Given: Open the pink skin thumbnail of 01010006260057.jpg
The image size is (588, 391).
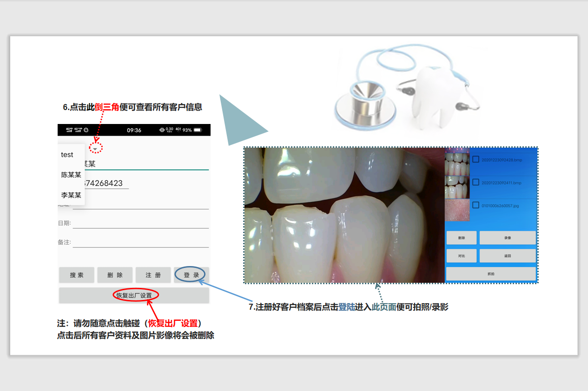Looking at the screenshot, I should tap(457, 210).
